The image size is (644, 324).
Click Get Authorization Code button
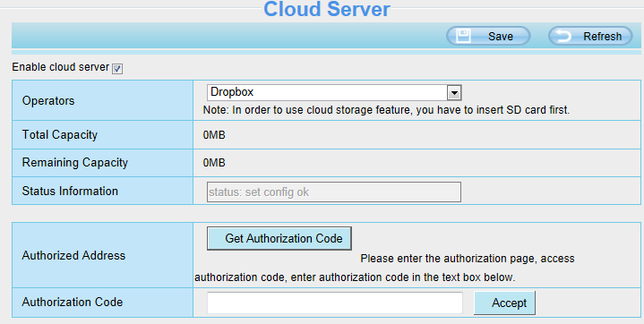(x=279, y=238)
